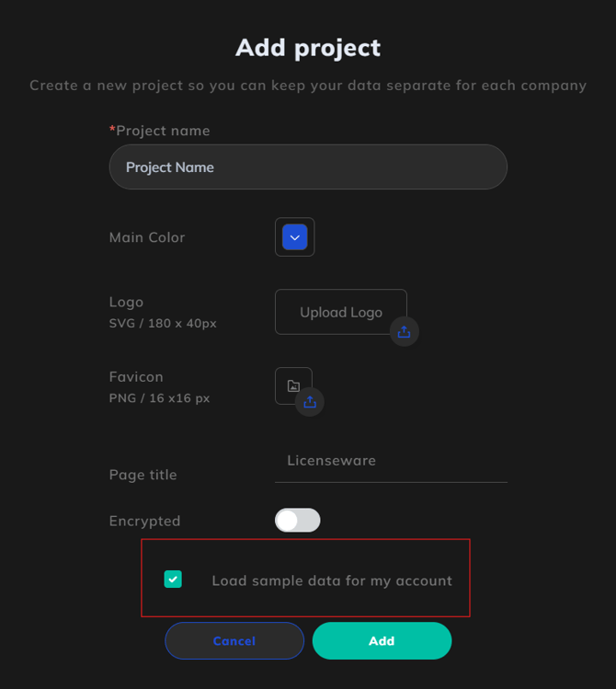Toggle the Encrypted switch
This screenshot has height=689, width=616.
pos(298,521)
